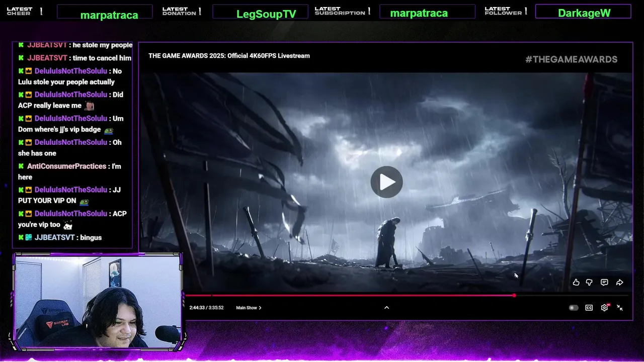Click AntiConsumerPractices username in chat
Image resolution: width=644 pixels, height=362 pixels.
tap(66, 166)
